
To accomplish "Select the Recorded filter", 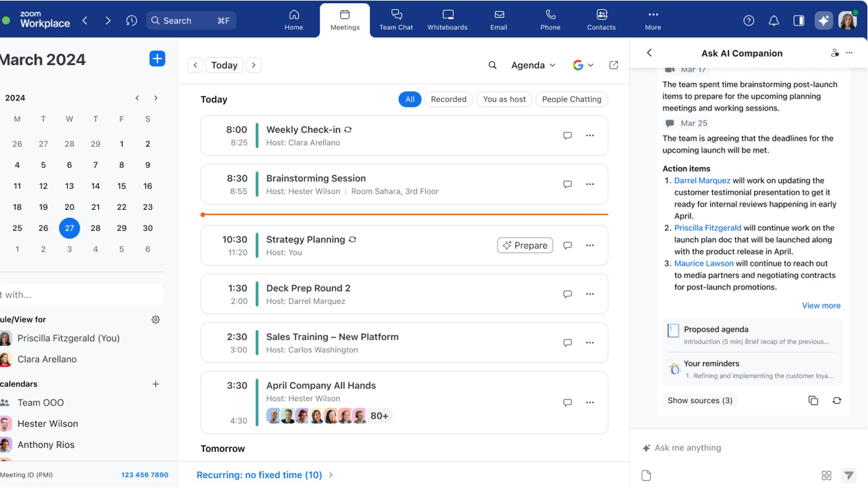I will point(448,99).
